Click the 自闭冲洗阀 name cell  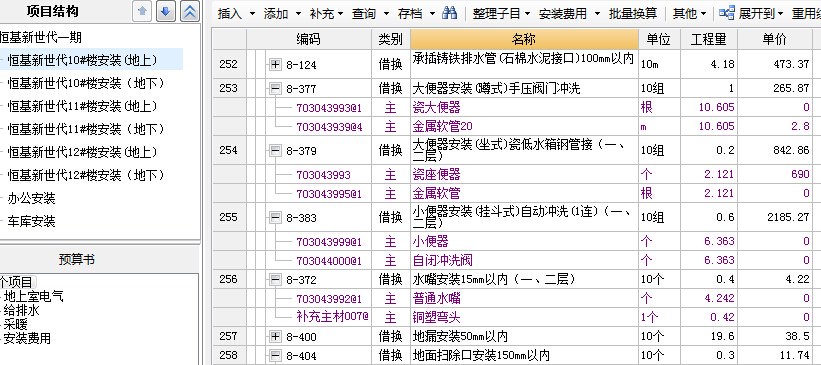click(524, 260)
